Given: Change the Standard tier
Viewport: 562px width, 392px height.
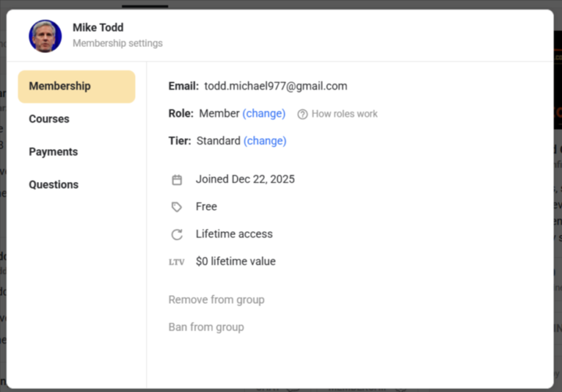Looking at the screenshot, I should tap(265, 141).
